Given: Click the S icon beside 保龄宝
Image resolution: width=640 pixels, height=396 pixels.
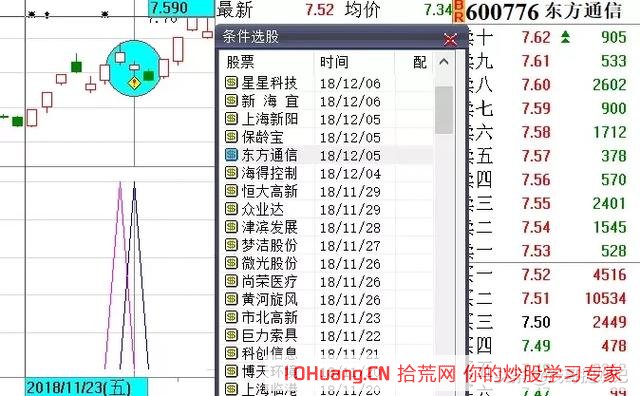Looking at the screenshot, I should point(231,137).
